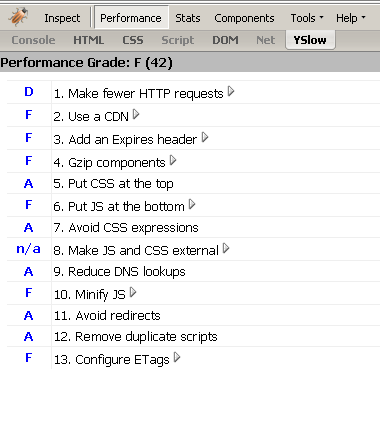Click the A grade for Reduce DNS lookups
The height and width of the screenshot is (424, 380).
pyautogui.click(x=29, y=271)
